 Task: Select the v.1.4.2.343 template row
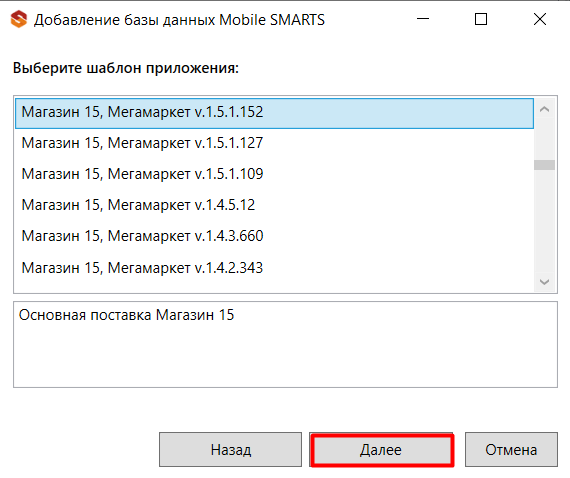(274, 268)
